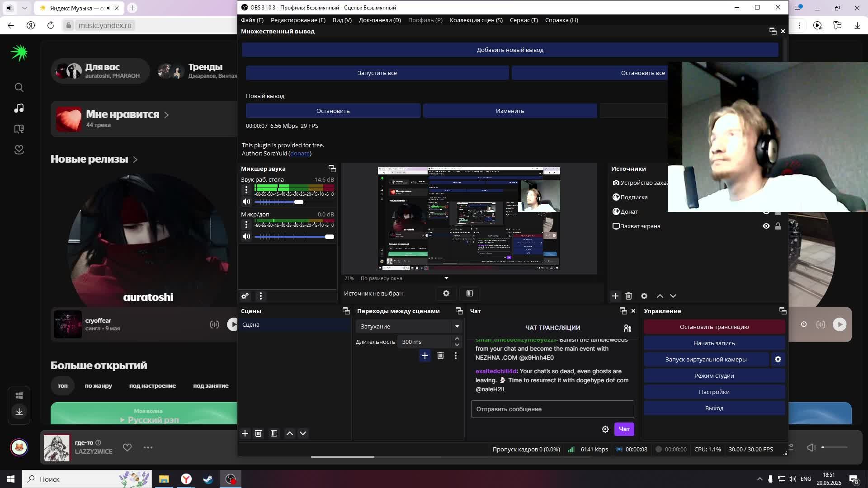Open advanced audio properties gear icon

pos(245,296)
